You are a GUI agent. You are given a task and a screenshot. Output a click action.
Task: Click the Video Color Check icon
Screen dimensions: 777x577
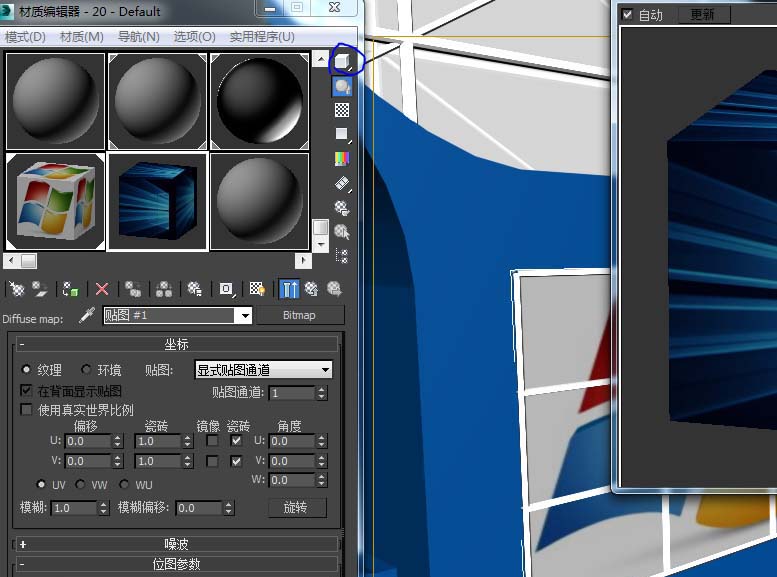342,159
